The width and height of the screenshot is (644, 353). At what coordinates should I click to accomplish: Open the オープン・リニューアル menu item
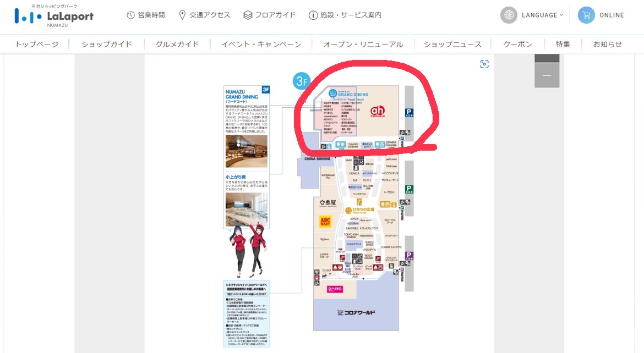click(363, 45)
